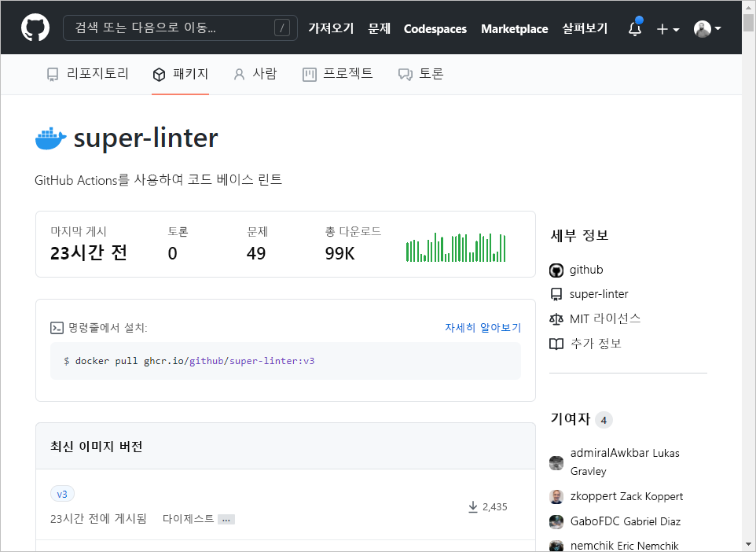The height and width of the screenshot is (552, 756).
Task: Open the plus menu dropdown in the header
Action: pyautogui.click(x=666, y=28)
